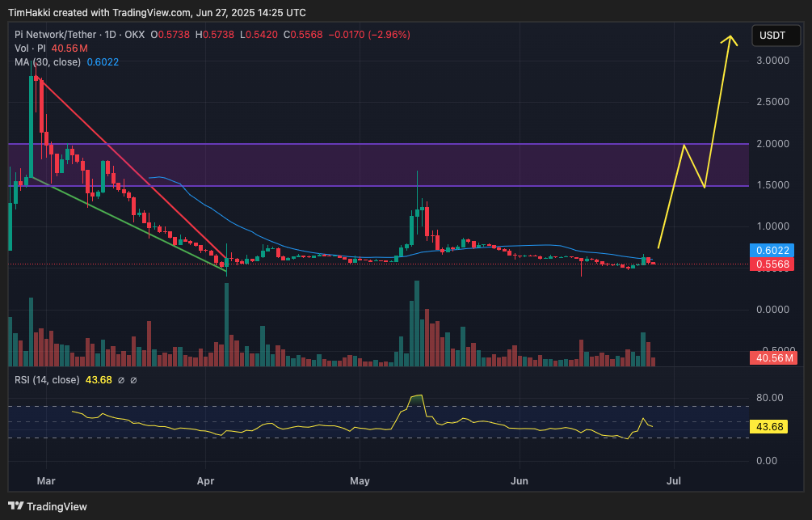The height and width of the screenshot is (520, 812).
Task: Click the 1.0000 price scale label
Action: point(772,226)
